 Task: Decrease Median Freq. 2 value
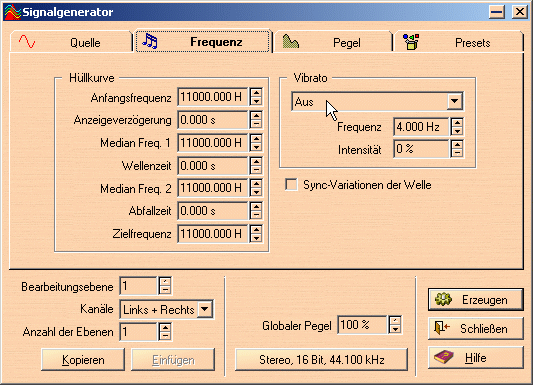tap(256, 192)
